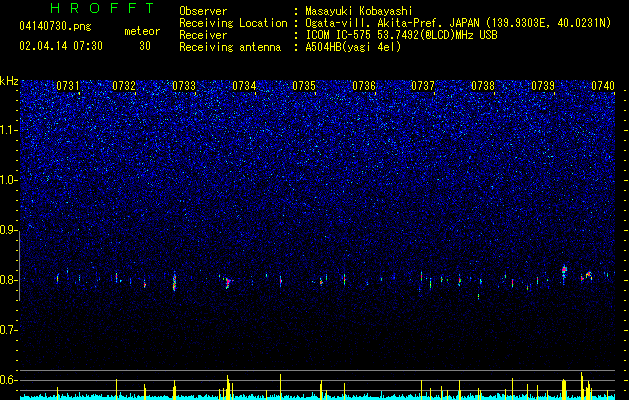Click the 0.7 kHz axis label
The width and height of the screenshot is (629, 400).
[x=9, y=330]
